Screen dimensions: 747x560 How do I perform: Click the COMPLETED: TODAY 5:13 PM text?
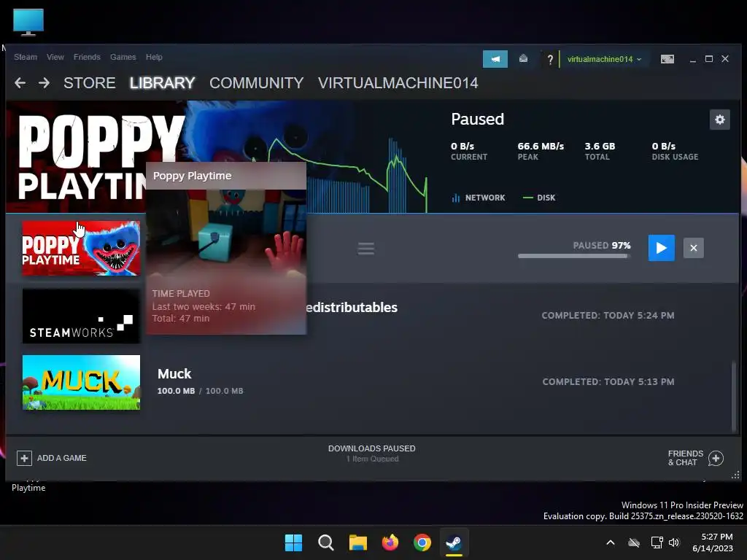click(608, 381)
